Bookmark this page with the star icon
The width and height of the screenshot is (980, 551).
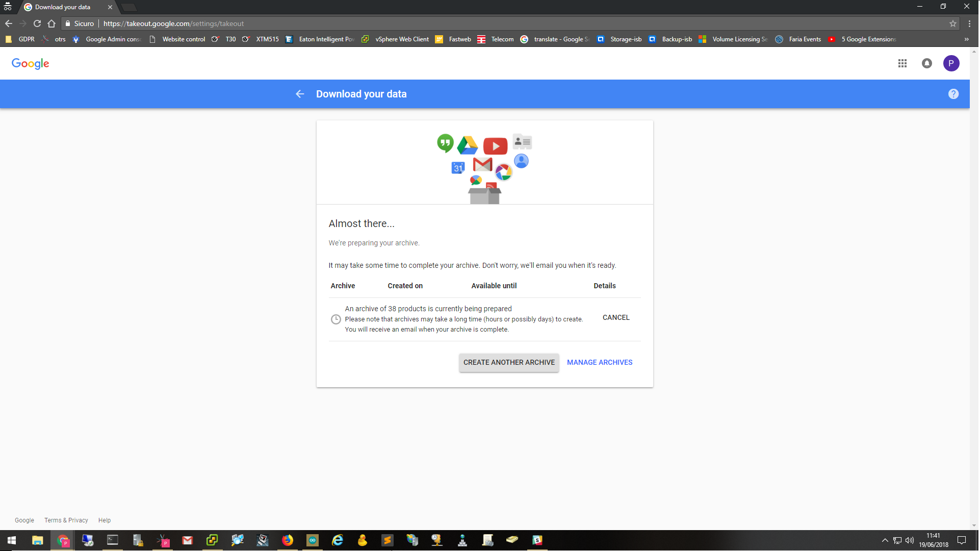point(953,23)
